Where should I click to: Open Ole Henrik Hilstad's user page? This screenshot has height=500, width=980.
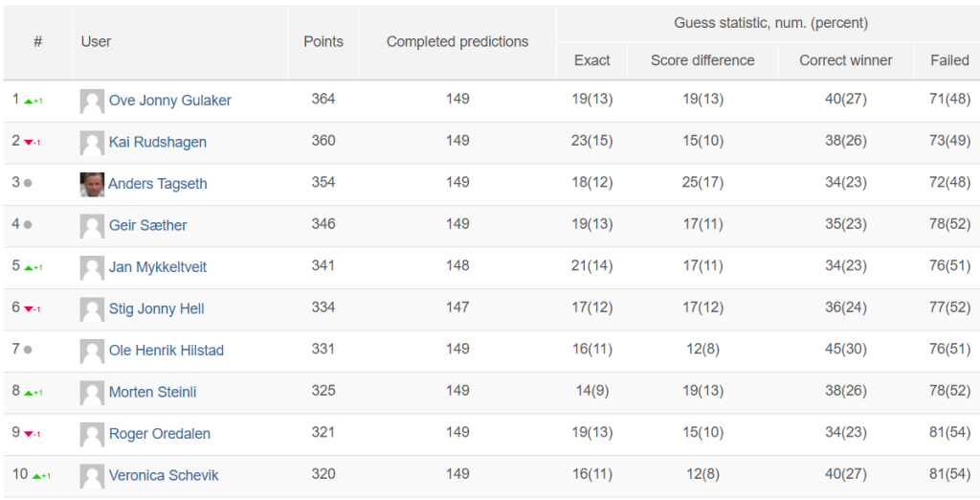tap(167, 350)
